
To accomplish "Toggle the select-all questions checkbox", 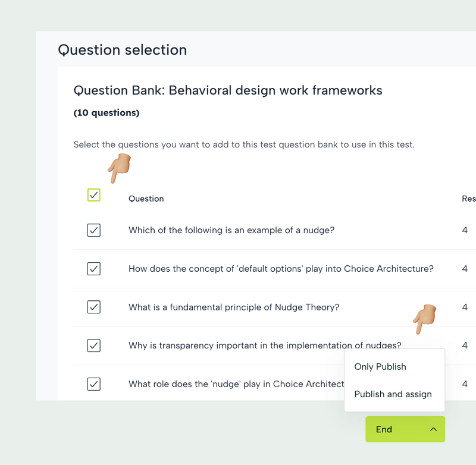I will [x=94, y=195].
